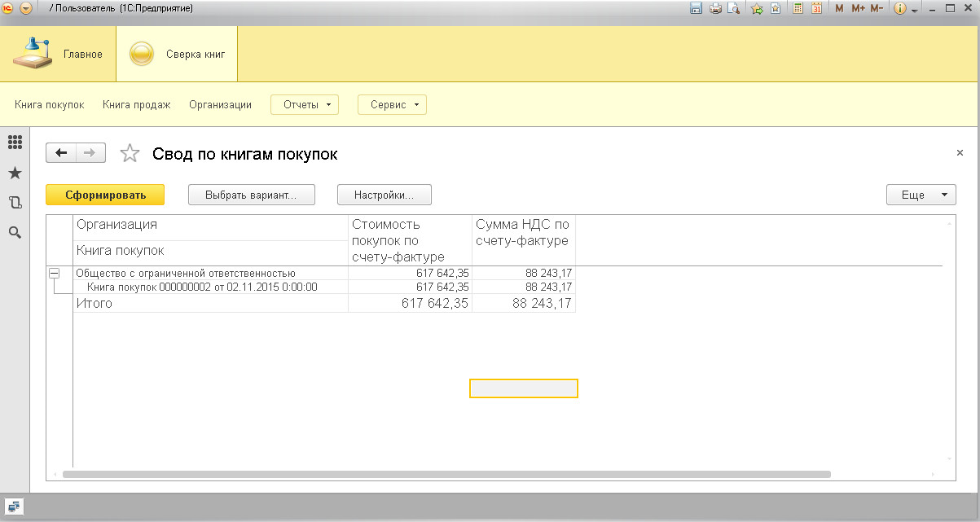Open the information (i) help icon
The width and height of the screenshot is (980, 522).
click(x=901, y=8)
